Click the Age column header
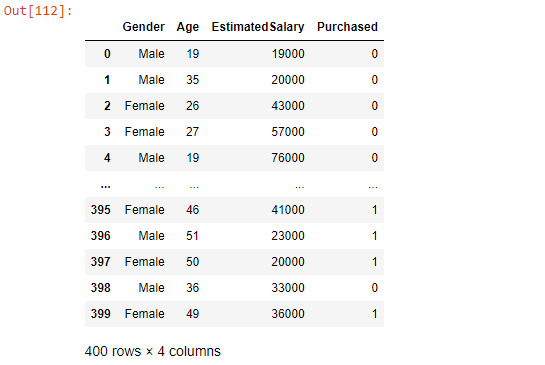The width and height of the screenshot is (545, 365). coord(188,27)
